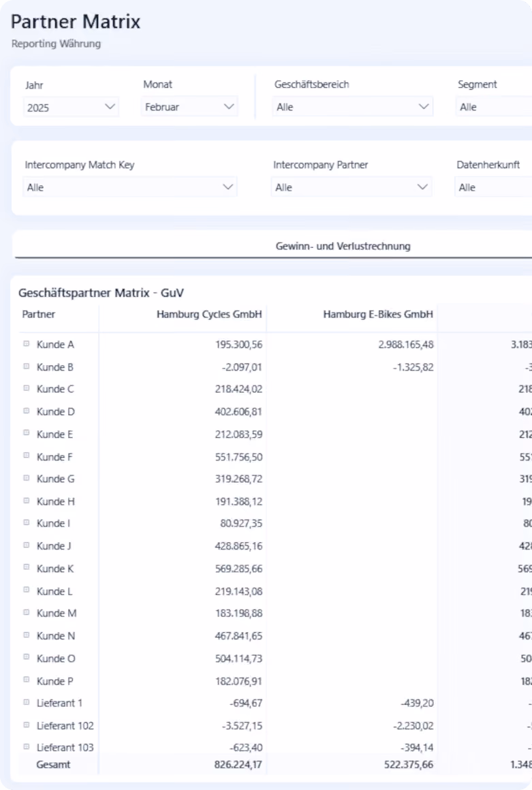Select the Gewinn- und Verlustrechnung tab
532x790 pixels.
(343, 246)
